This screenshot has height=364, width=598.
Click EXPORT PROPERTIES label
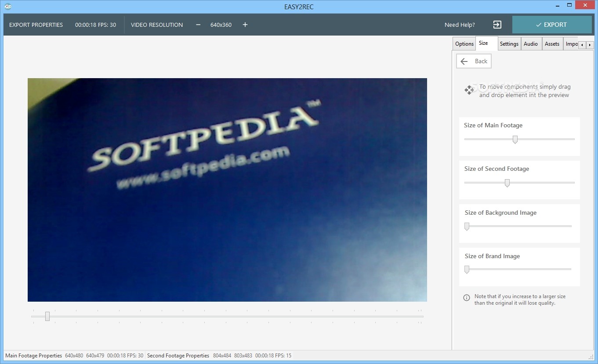(36, 25)
